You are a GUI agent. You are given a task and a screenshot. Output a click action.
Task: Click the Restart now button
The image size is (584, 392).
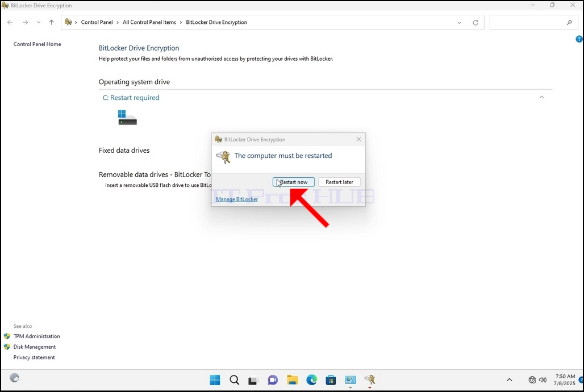(x=294, y=182)
